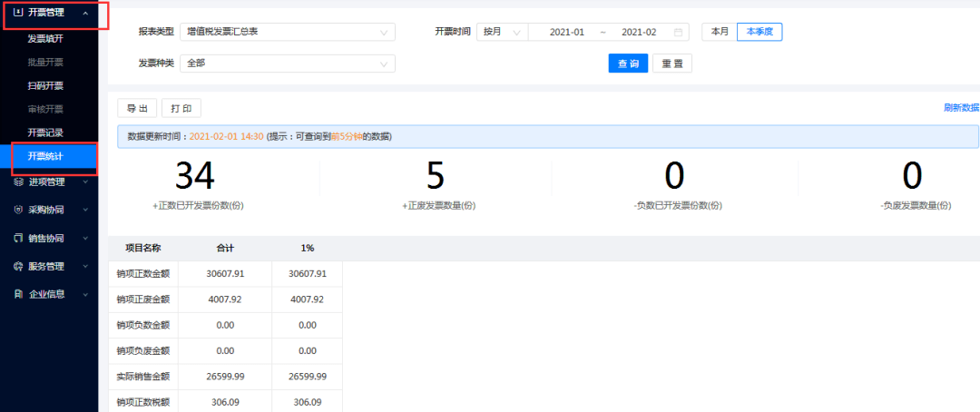The height and width of the screenshot is (412, 980).
Task: Click the 实际销售金额 row label
Action: click(x=143, y=377)
